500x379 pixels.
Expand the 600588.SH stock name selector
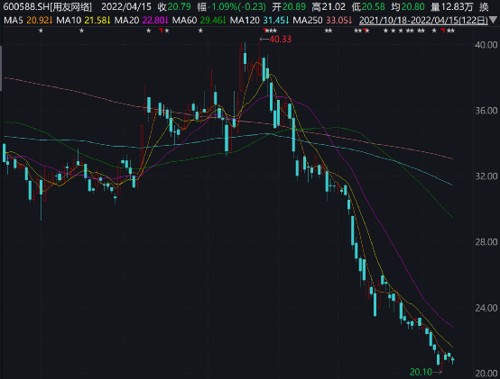[x=47, y=7]
